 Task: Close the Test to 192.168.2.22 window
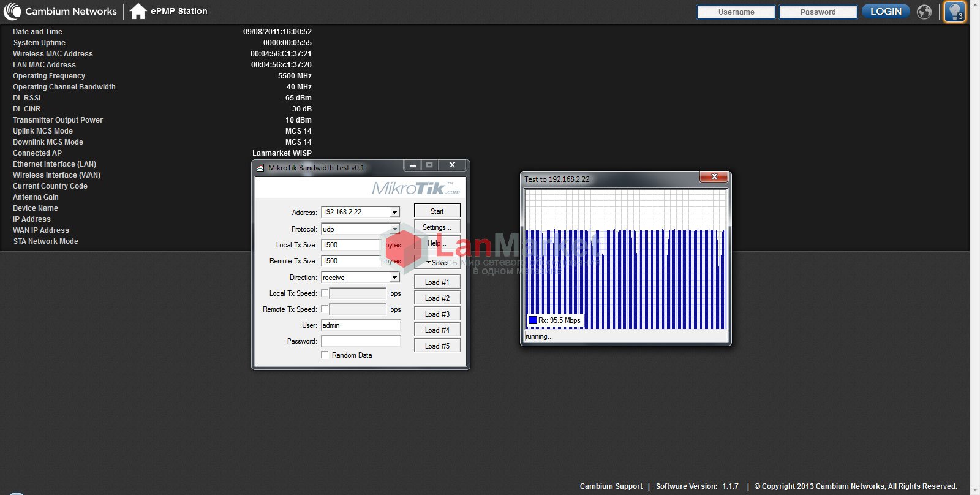(x=714, y=176)
